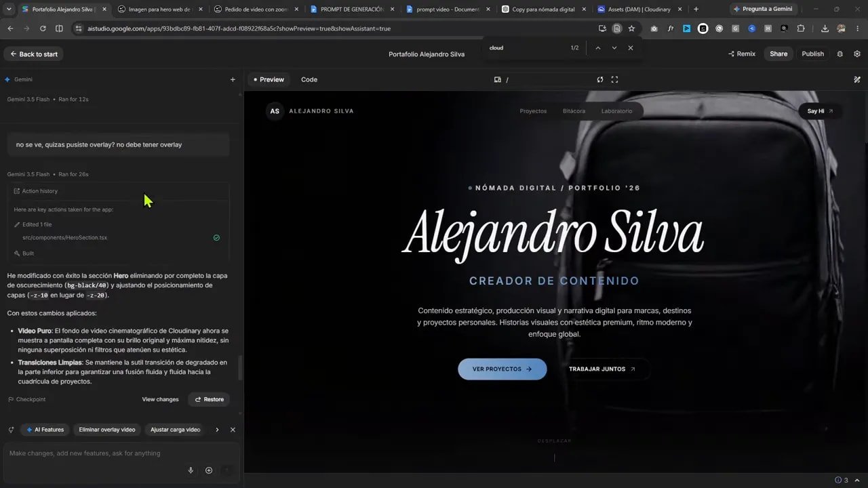The image size is (868, 488).
Task: Restore this checkpoint
Action: click(x=209, y=399)
